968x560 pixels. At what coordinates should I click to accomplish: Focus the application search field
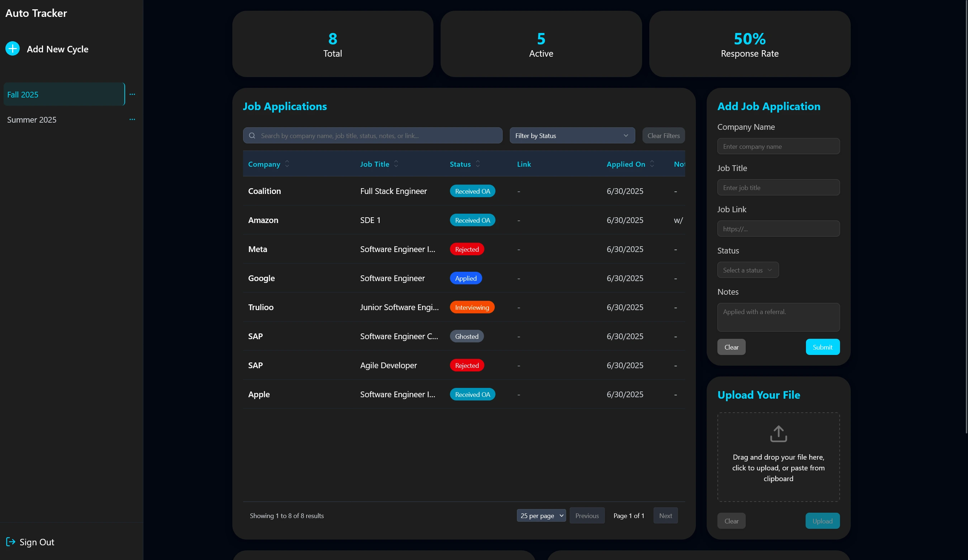pos(373,136)
